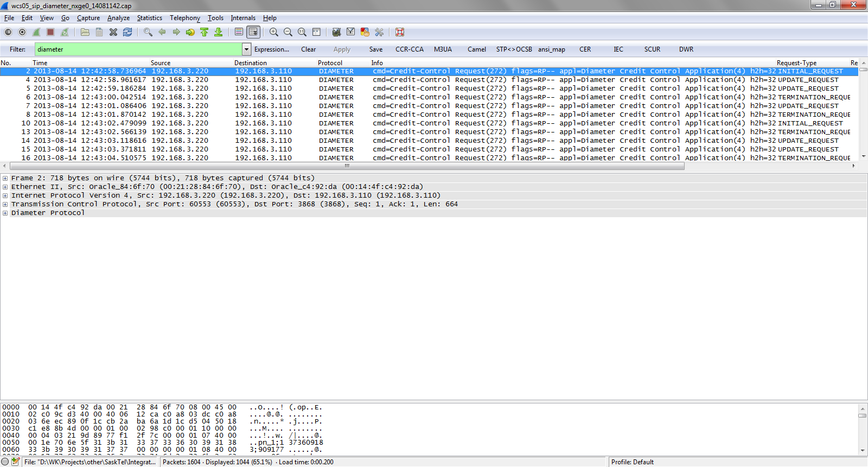Jump to the last packet
The width and height of the screenshot is (868, 467).
point(219,32)
